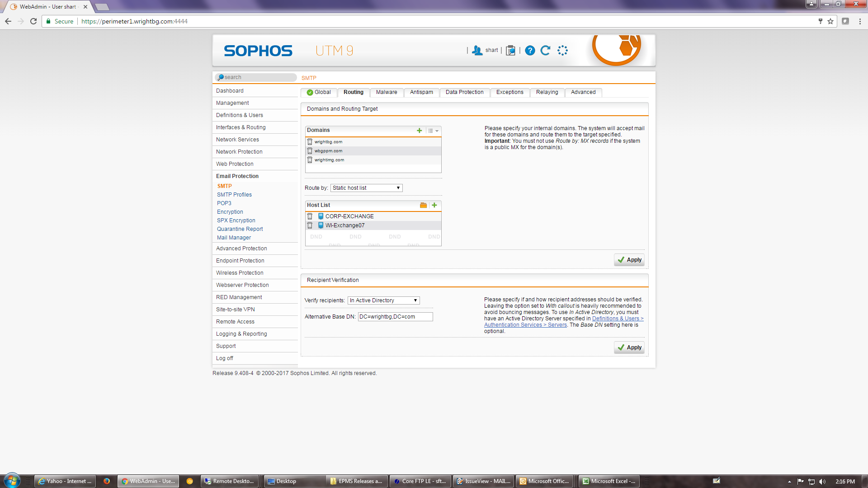Add a new domain with plus icon
Viewport: 868px width, 488px height.
click(420, 131)
